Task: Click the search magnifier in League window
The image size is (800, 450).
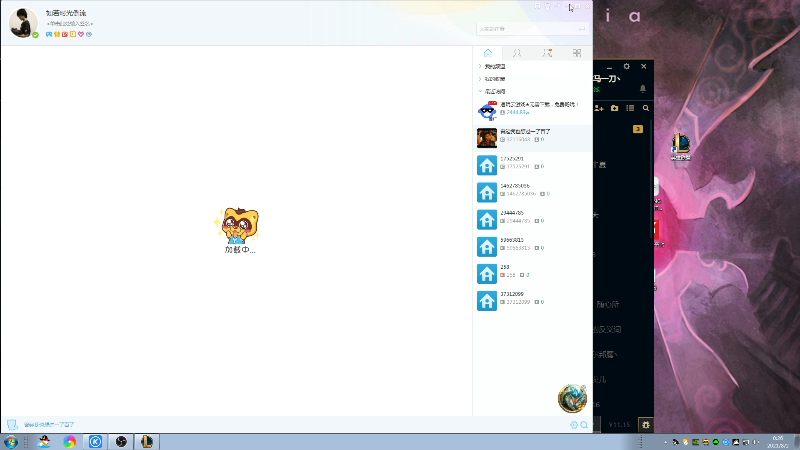Action: click(x=646, y=108)
